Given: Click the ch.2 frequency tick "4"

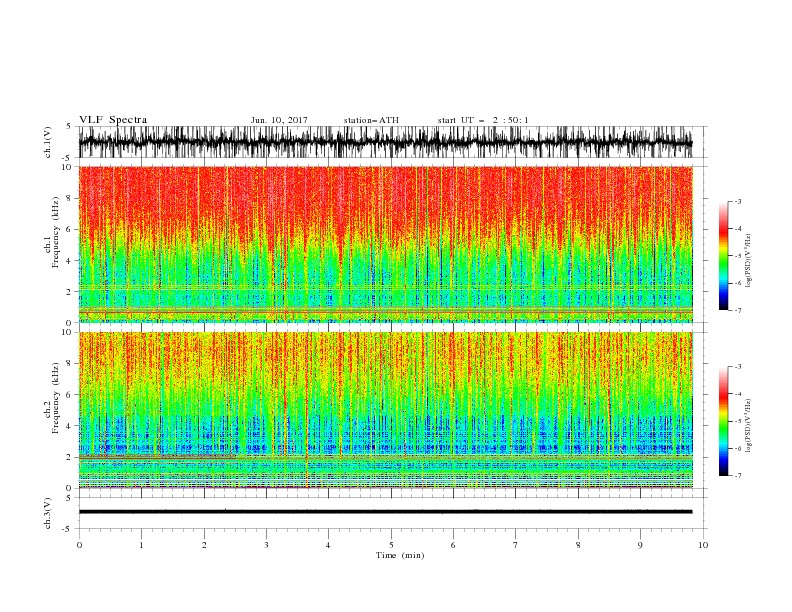Looking at the screenshot, I should point(69,426).
